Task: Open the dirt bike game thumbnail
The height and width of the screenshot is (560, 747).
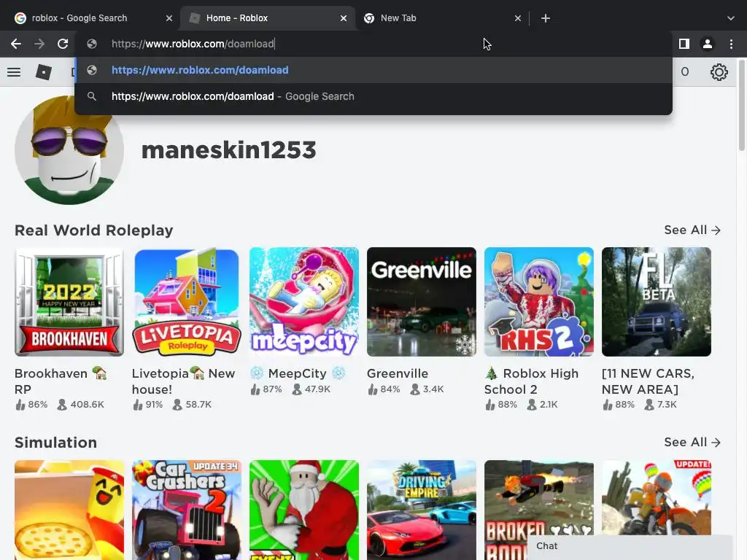Action: pyautogui.click(x=657, y=497)
